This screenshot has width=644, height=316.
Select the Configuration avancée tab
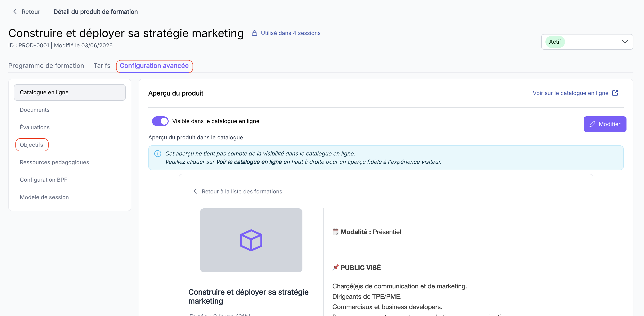[154, 66]
